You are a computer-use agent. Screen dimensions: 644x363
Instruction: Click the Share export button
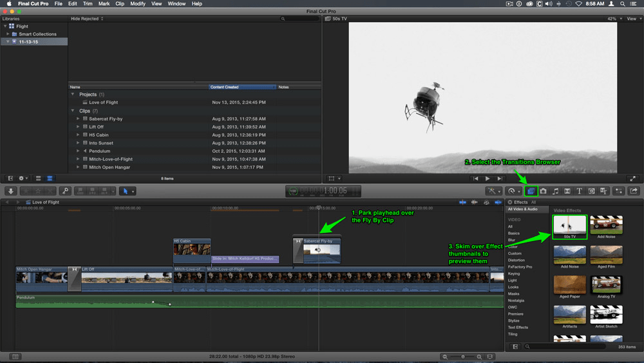pyautogui.click(x=634, y=191)
